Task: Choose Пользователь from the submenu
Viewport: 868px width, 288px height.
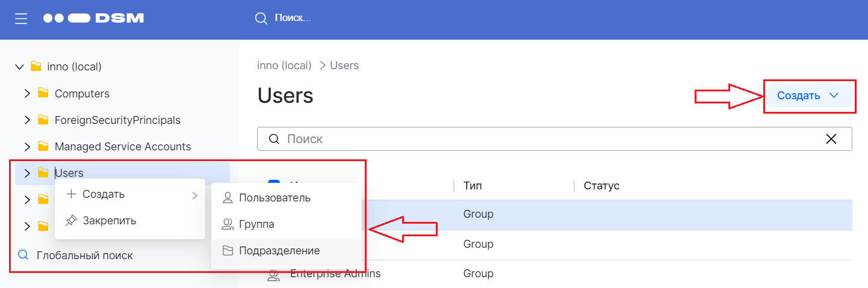Action: [x=274, y=198]
